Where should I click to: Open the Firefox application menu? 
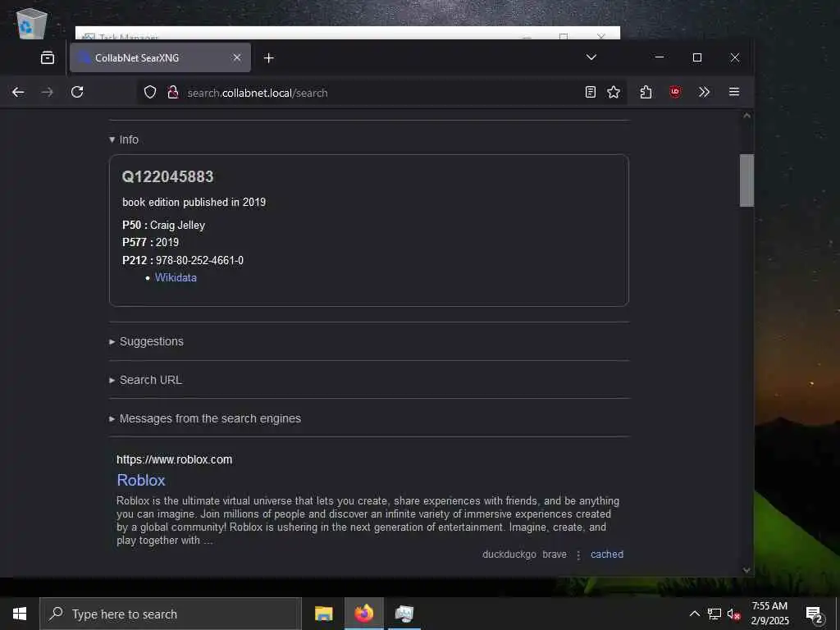click(734, 92)
